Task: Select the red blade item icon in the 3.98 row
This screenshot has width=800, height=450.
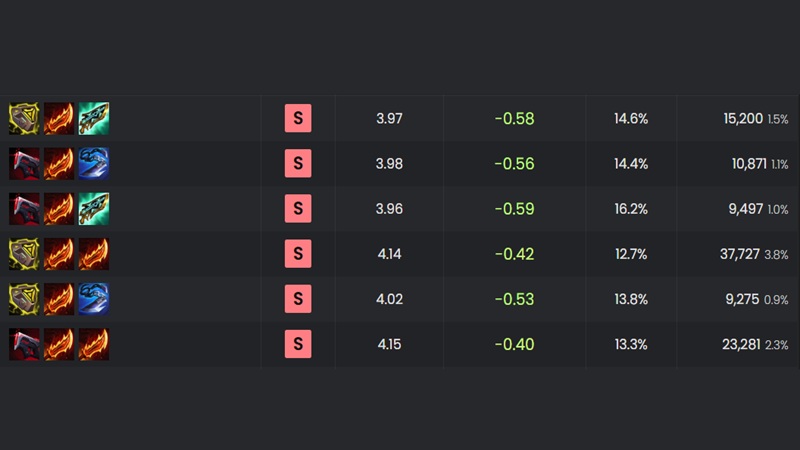Action: tap(24, 164)
